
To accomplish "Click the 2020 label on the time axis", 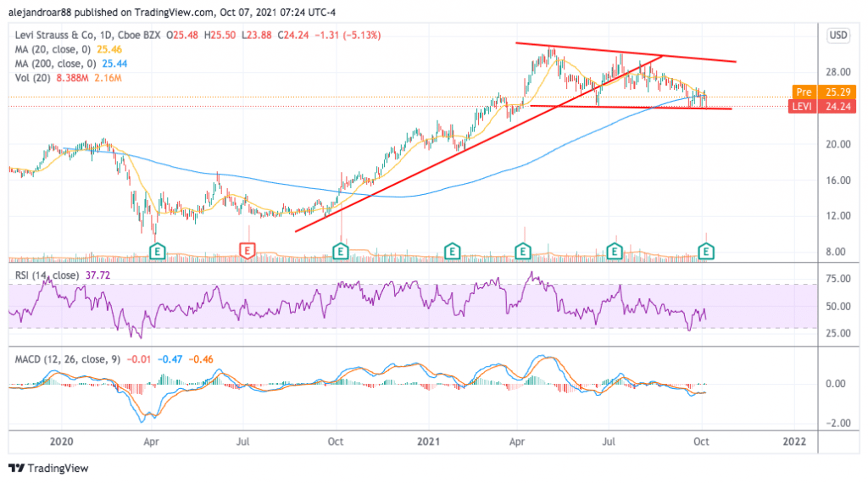I will click(x=61, y=441).
